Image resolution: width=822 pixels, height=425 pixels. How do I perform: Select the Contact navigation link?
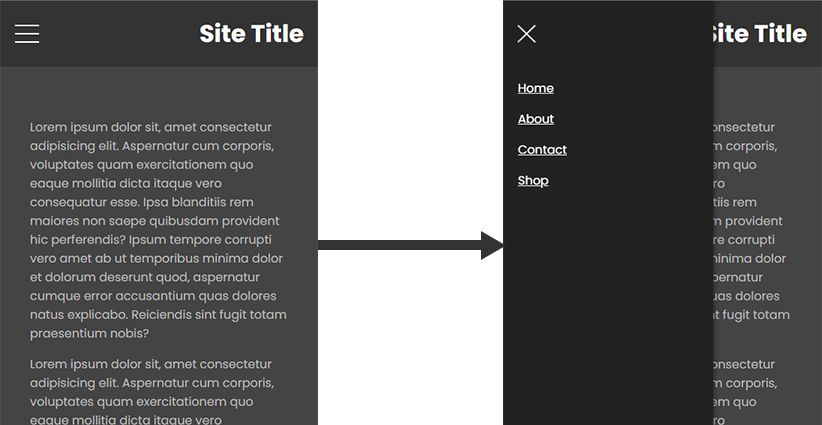542,149
